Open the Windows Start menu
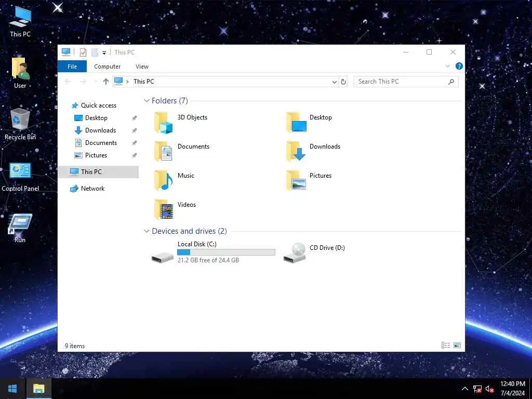 (12, 389)
